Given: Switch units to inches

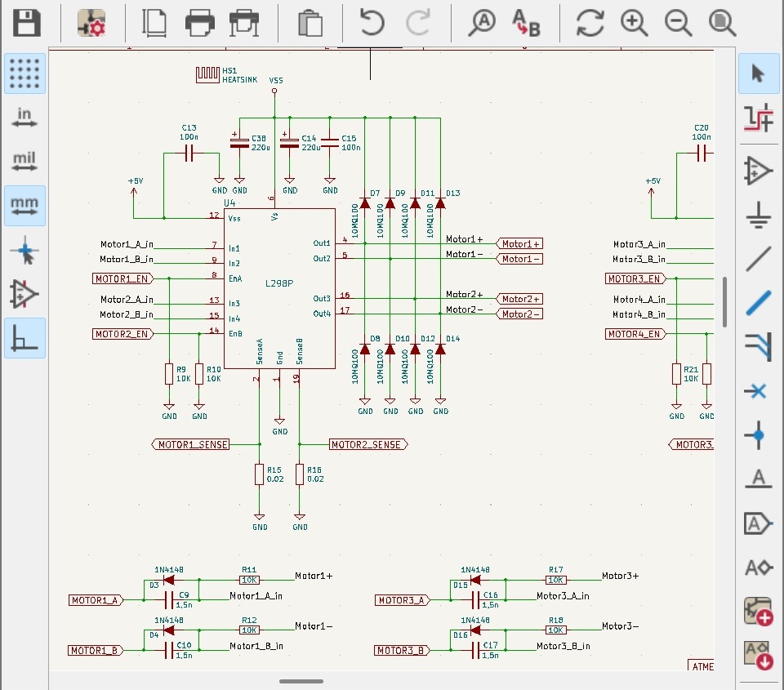Looking at the screenshot, I should click(x=24, y=118).
